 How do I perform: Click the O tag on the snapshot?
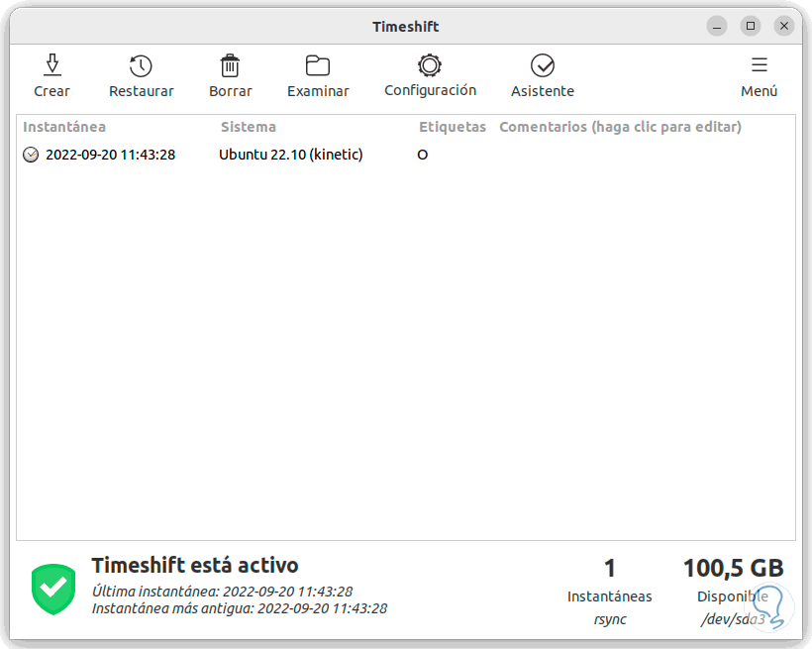422,156
